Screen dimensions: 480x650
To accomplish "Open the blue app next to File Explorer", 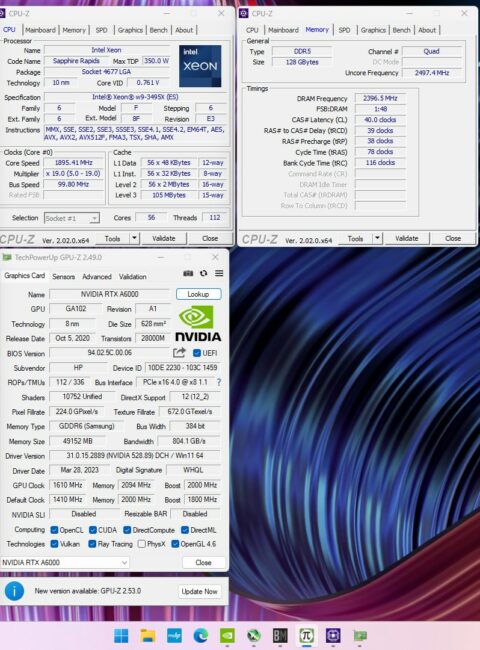I will pyautogui.click(x=174, y=635).
